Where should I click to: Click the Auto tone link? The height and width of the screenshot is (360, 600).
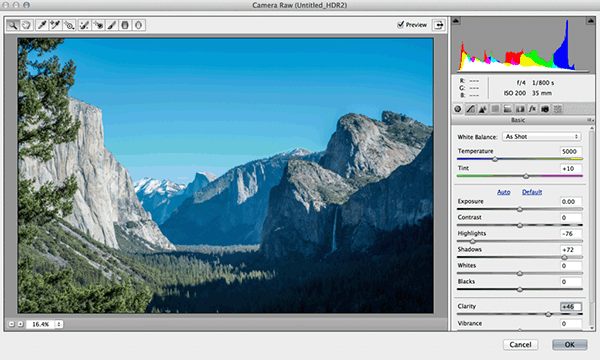[x=504, y=192]
